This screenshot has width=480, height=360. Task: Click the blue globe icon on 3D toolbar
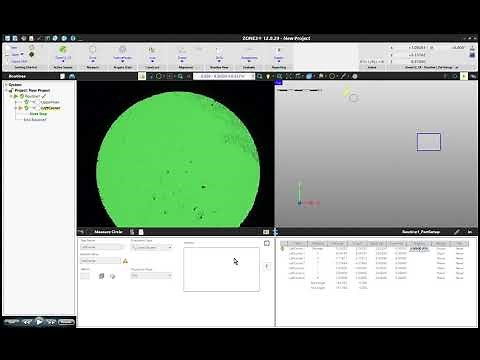coord(309,76)
